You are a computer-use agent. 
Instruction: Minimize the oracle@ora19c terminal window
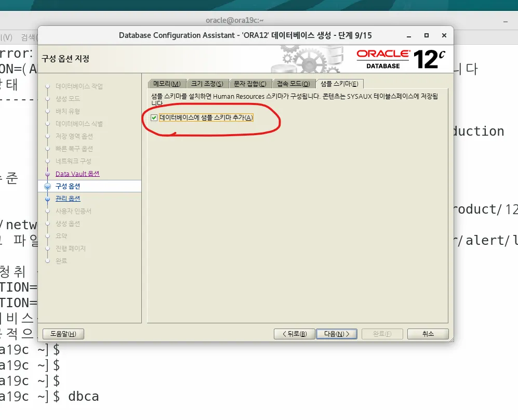click(x=506, y=22)
